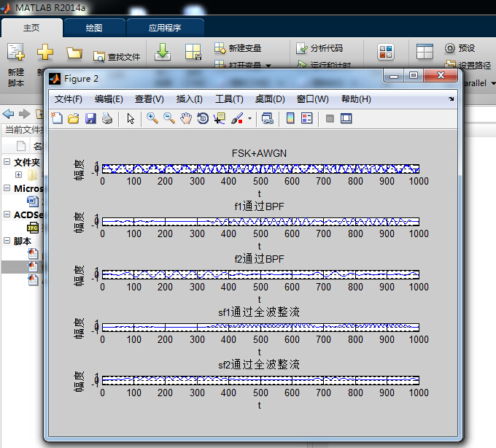
Task: Click the Layout icon in MATLAB ribbon
Action: click(425, 52)
